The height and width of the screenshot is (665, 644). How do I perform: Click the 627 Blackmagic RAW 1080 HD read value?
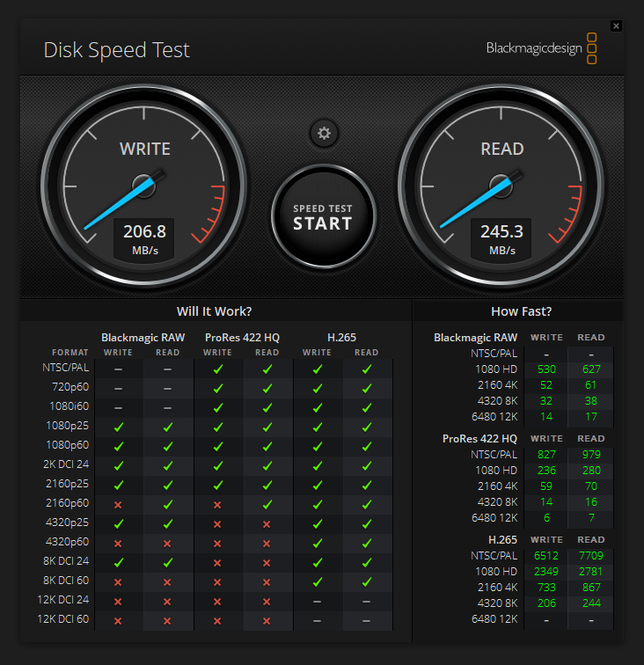point(590,369)
